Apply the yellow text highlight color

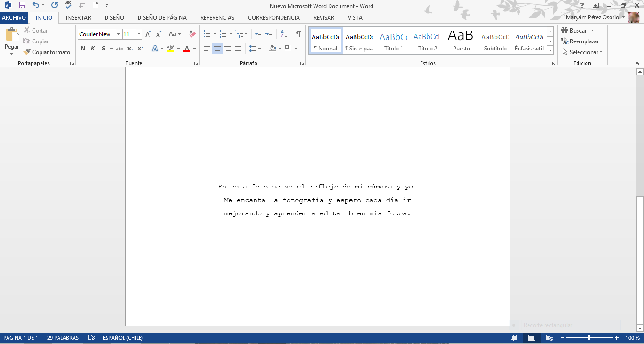coord(171,49)
